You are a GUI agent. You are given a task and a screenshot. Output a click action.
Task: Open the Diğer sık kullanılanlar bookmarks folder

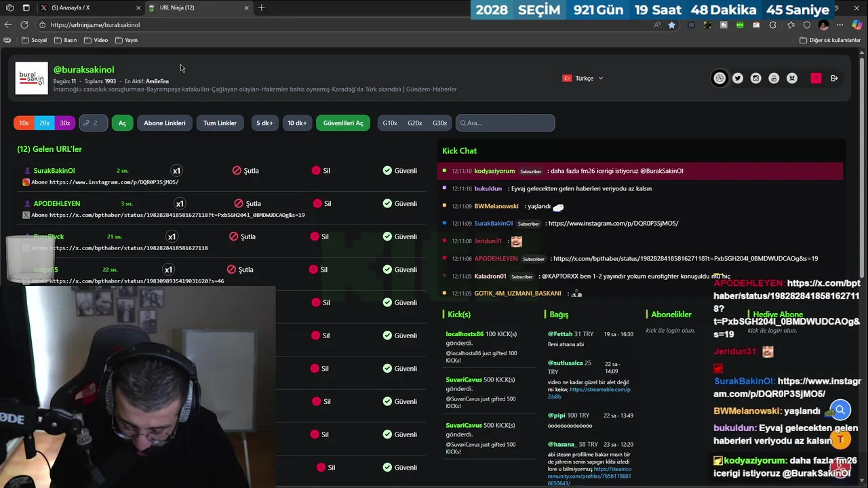(x=830, y=40)
